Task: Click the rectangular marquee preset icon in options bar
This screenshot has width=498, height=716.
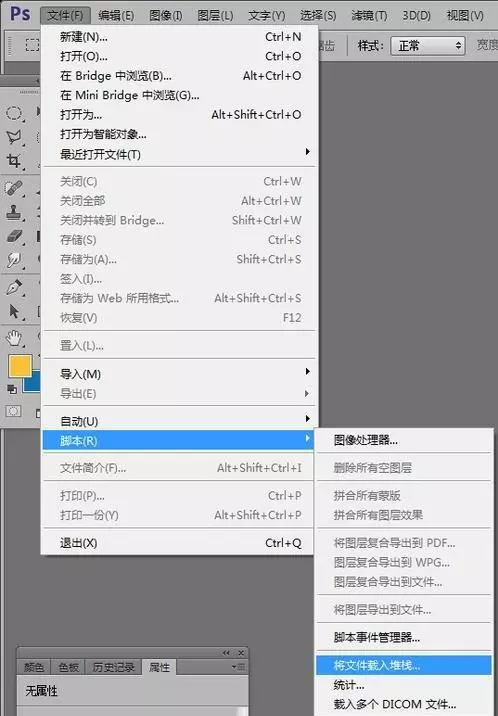Action: 32,45
